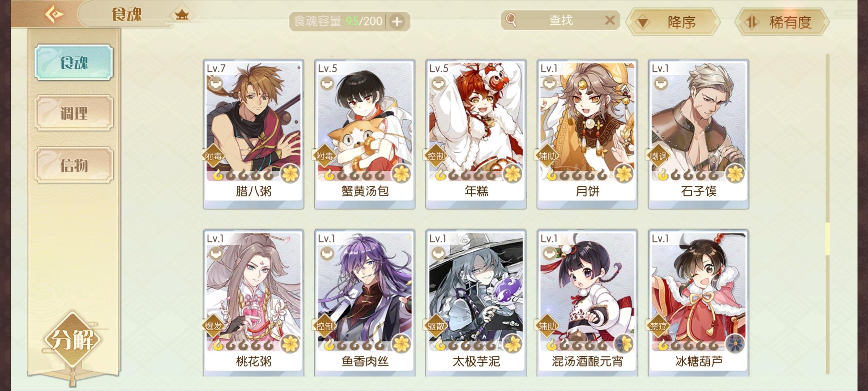Image resolution: width=868 pixels, height=391 pixels.
Task: Click the 分解 button
Action: click(x=72, y=339)
